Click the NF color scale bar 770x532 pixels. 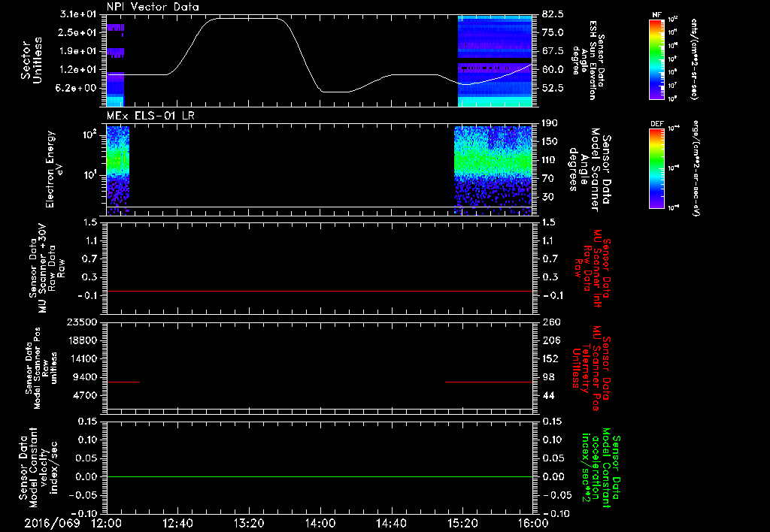coord(657,59)
